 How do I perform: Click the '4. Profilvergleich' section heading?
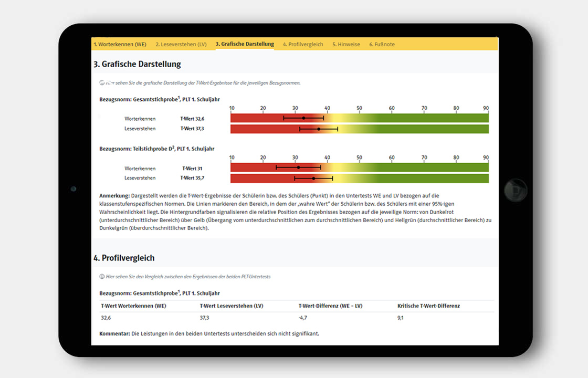(124, 258)
